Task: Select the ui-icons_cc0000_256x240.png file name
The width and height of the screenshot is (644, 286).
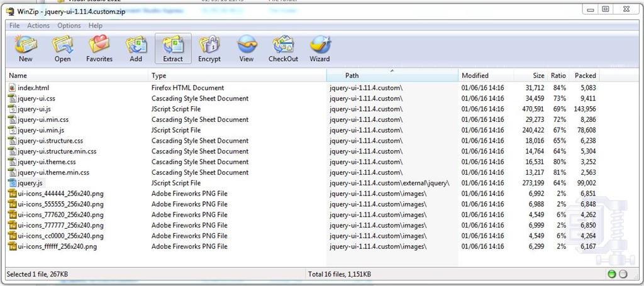Action: [x=60, y=236]
